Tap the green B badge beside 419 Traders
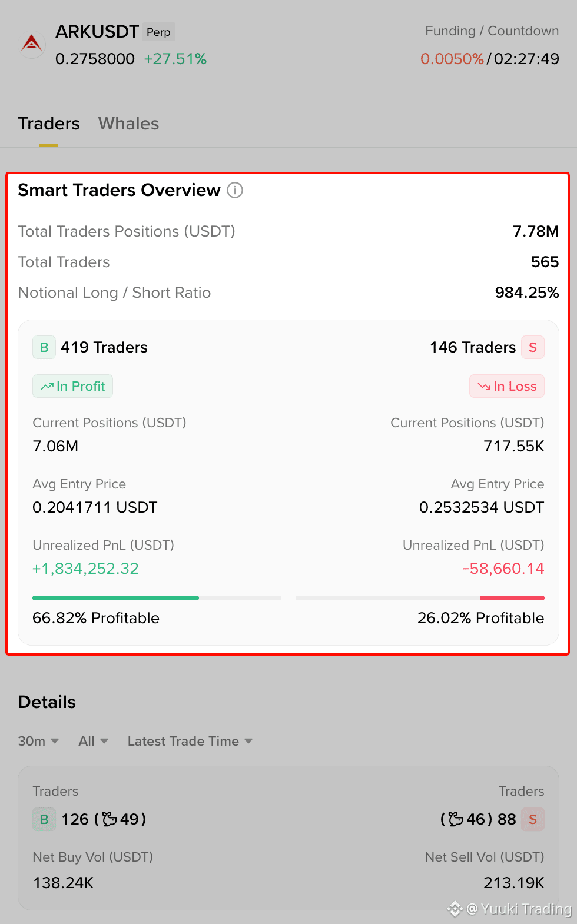The width and height of the screenshot is (577, 924). [x=44, y=347]
